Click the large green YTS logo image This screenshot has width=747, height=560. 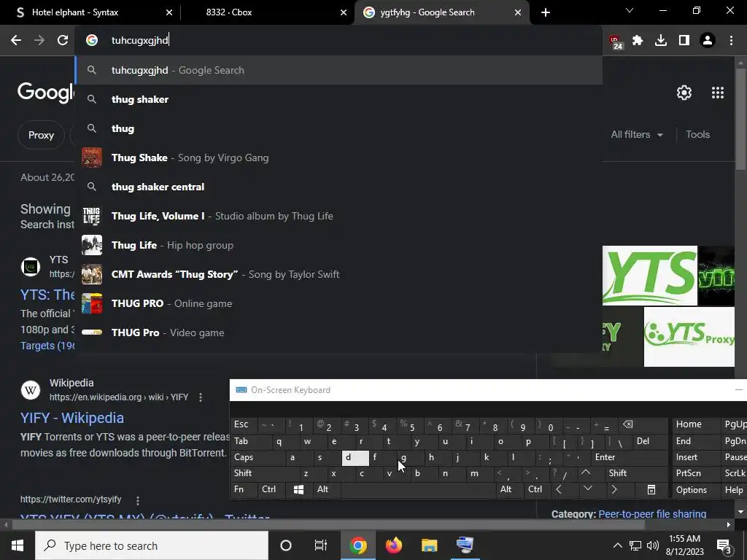point(649,275)
